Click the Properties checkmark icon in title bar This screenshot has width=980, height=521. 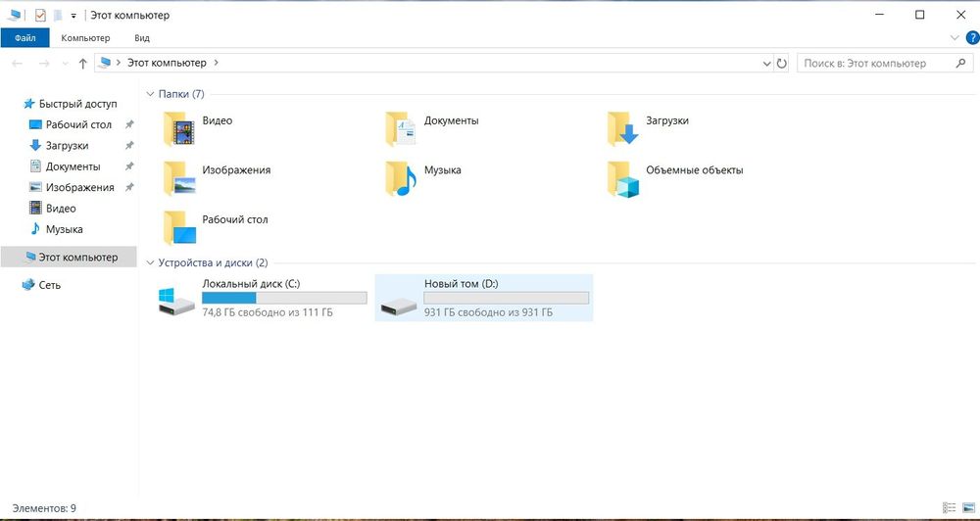[x=40, y=15]
